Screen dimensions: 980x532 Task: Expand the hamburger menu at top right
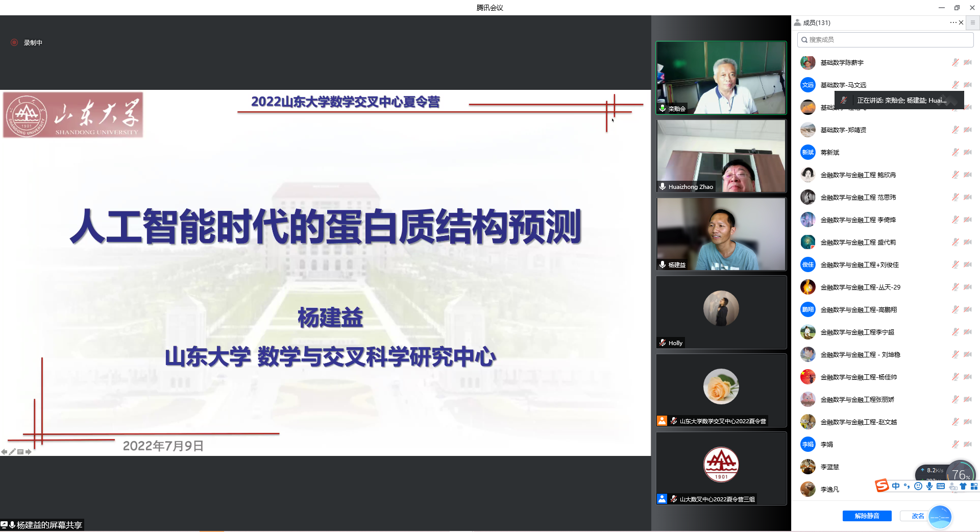(973, 22)
